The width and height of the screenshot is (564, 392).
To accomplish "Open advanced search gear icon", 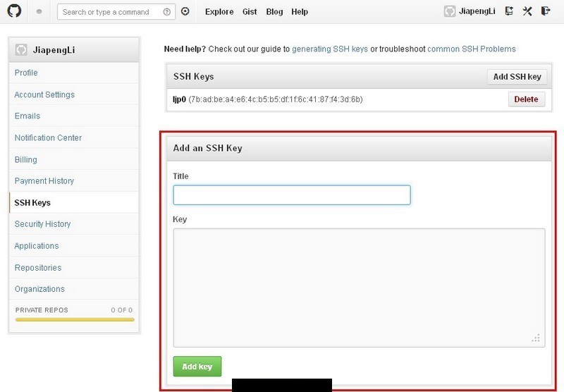I will point(185,11).
